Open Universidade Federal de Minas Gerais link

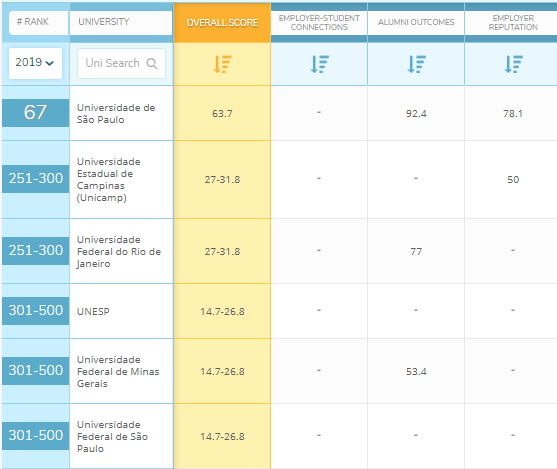pos(118,372)
